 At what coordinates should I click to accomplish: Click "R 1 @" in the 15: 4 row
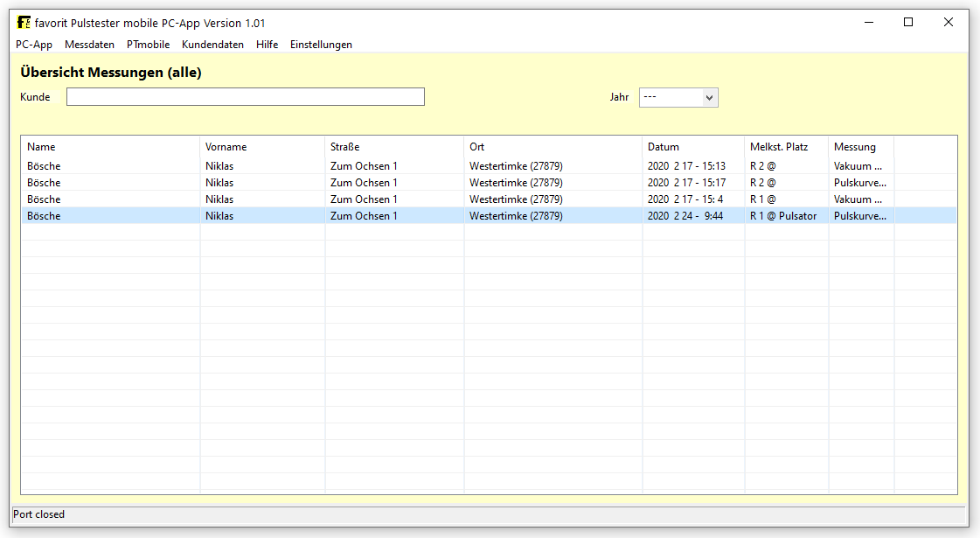coord(762,199)
